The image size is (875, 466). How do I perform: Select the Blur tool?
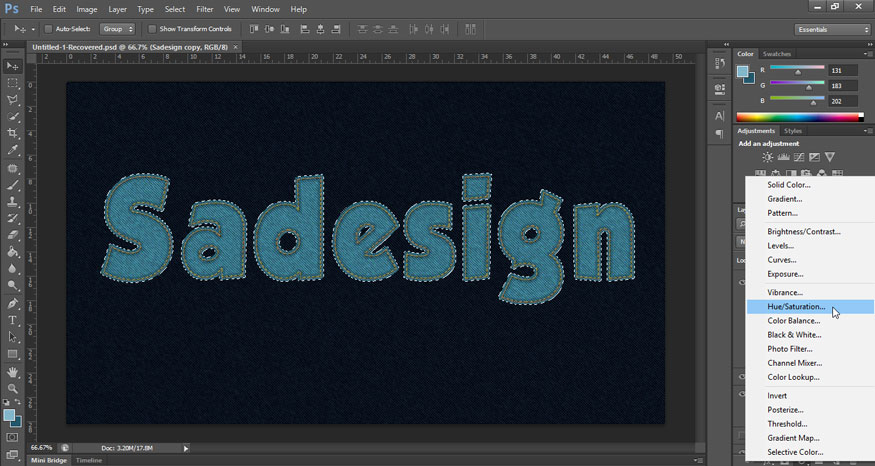click(x=12, y=268)
